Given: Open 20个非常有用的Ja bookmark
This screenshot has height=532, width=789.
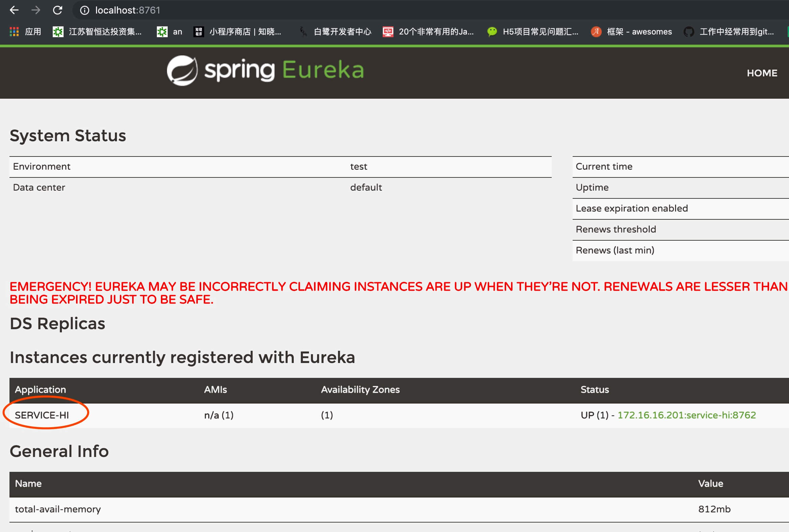Looking at the screenshot, I should 428,31.
